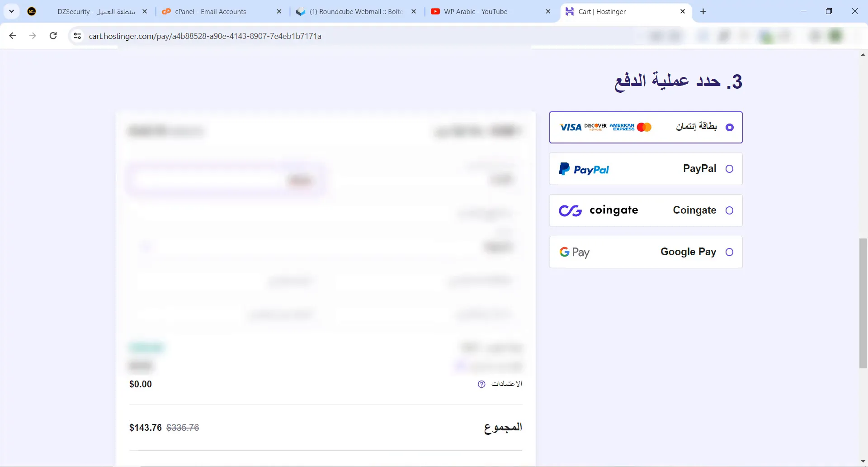
Task: Switch to the WP Arabic YouTube tab
Action: coord(491,12)
